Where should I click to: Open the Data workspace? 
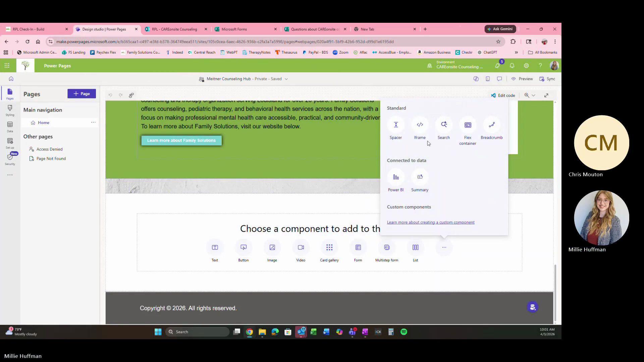(x=10, y=127)
